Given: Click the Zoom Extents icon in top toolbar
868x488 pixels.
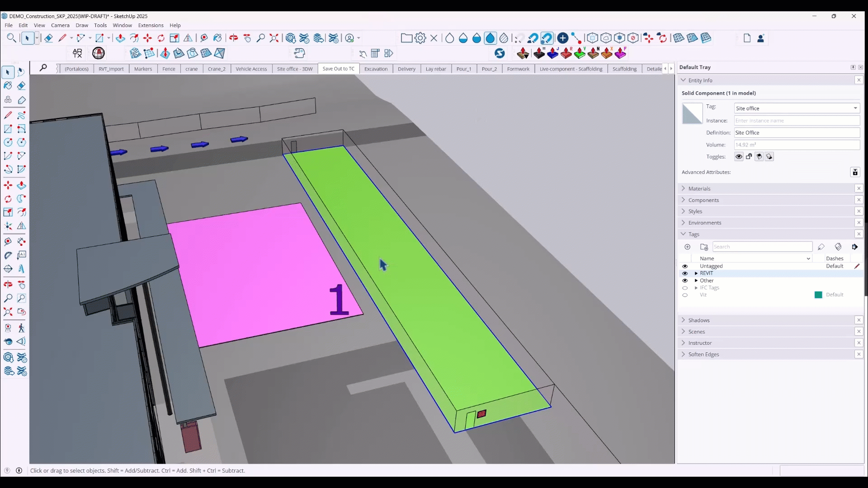Looking at the screenshot, I should click(274, 38).
